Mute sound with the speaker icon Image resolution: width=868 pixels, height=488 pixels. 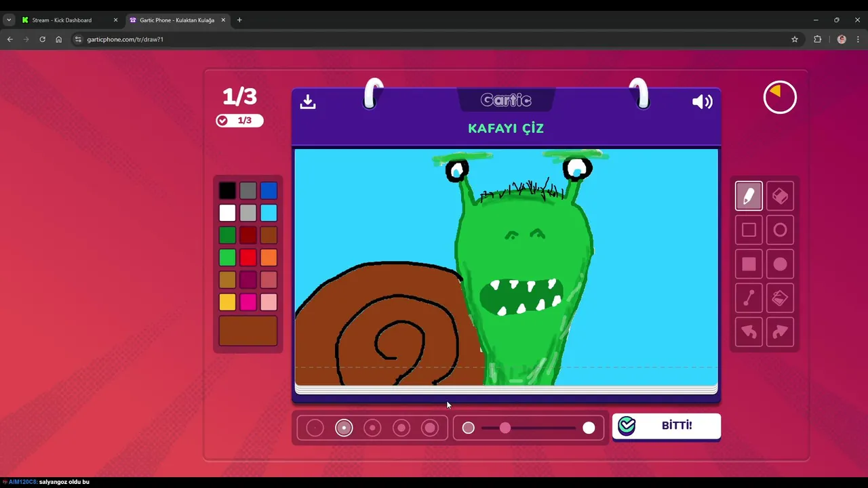pos(702,102)
